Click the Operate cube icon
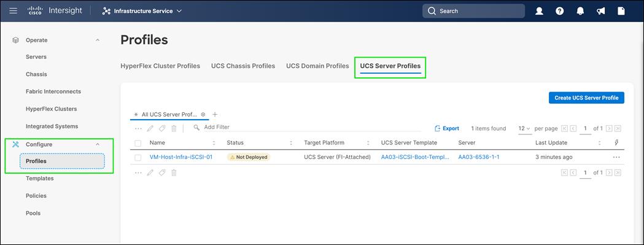The height and width of the screenshot is (245, 644). click(x=15, y=41)
